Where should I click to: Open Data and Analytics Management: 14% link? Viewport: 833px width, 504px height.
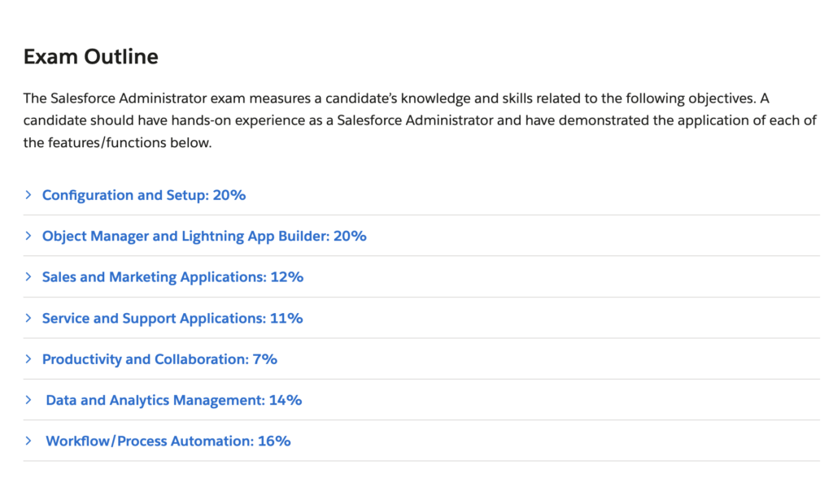tap(174, 401)
